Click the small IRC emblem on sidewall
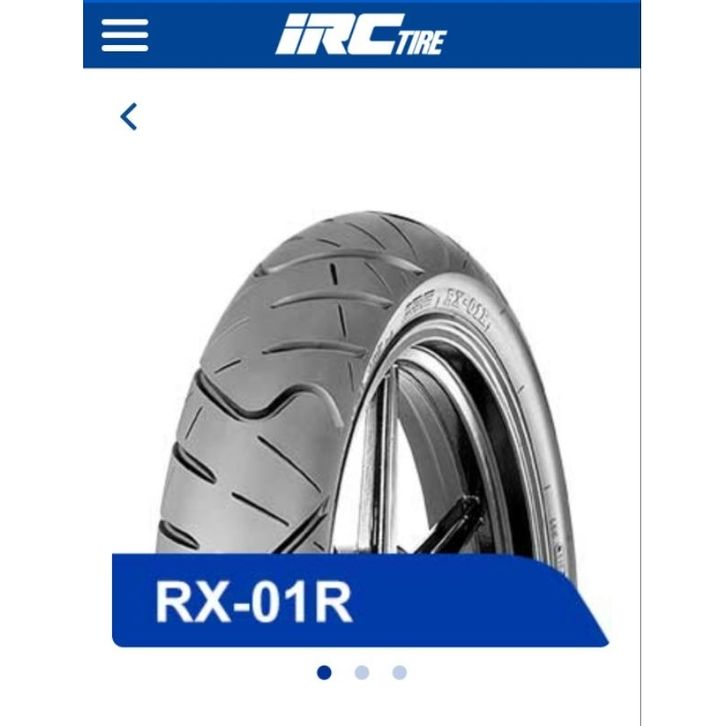This screenshot has width=726, height=726. pyautogui.click(x=419, y=303)
